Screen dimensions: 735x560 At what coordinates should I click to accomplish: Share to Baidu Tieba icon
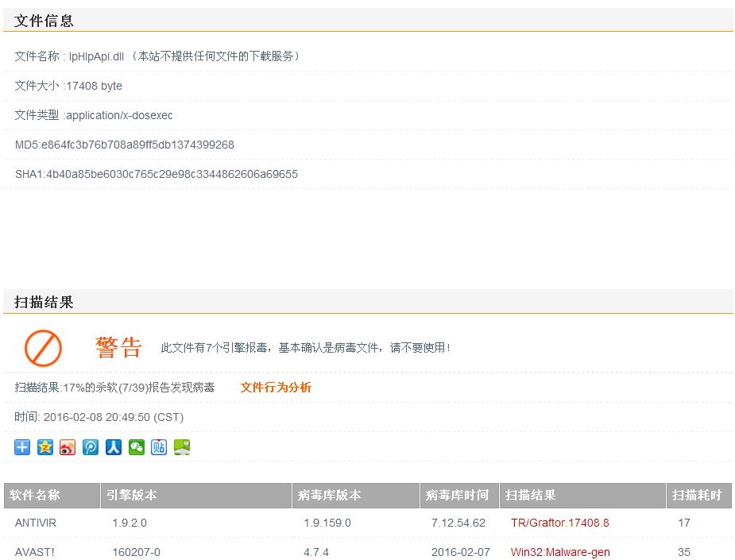tap(159, 447)
